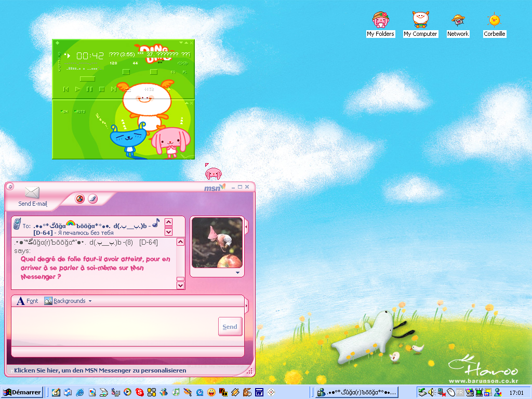Click the block contact icon in MSN
The width and height of the screenshot is (532, 399).
tap(79, 199)
